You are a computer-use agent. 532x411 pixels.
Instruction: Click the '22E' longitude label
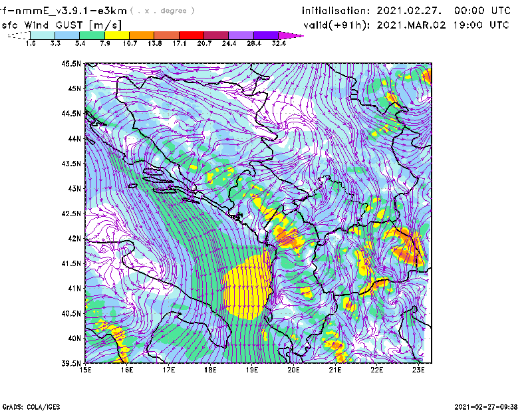coord(376,370)
